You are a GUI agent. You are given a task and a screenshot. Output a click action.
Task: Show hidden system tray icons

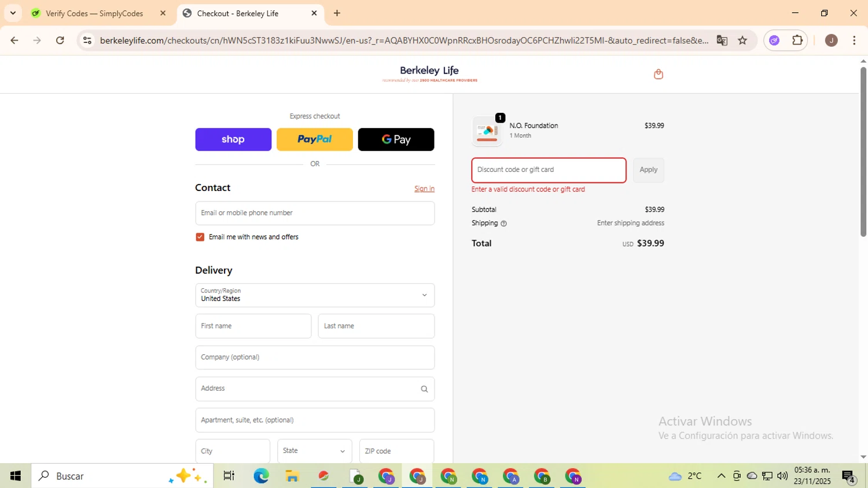(x=721, y=476)
